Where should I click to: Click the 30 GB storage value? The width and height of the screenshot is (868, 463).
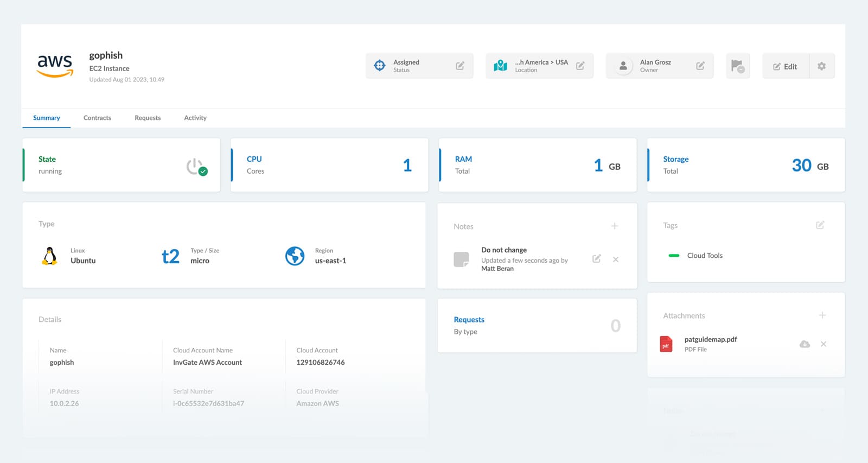click(x=810, y=166)
